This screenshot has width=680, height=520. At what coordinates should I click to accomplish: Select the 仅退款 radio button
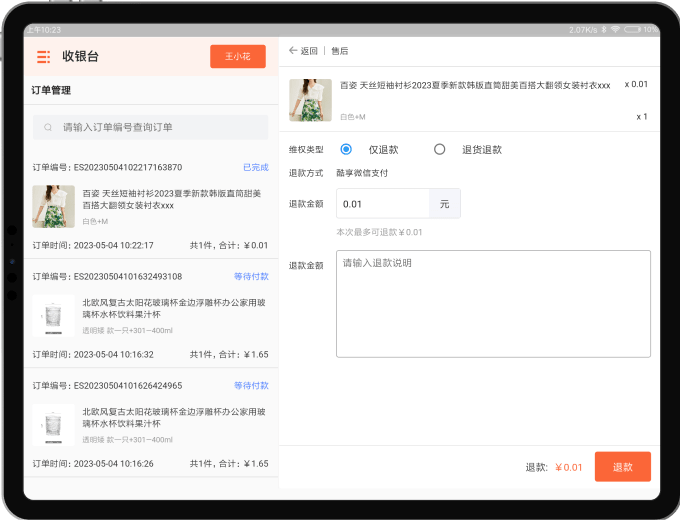(x=346, y=149)
